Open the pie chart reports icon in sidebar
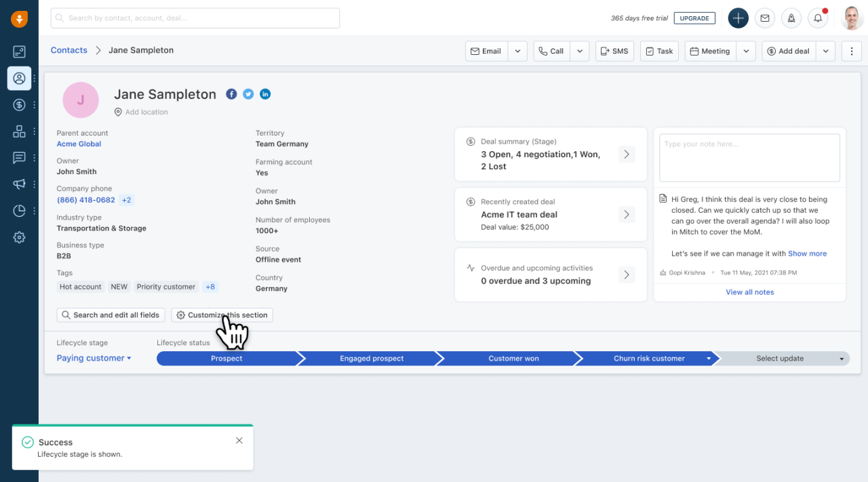868x482 pixels. (19, 211)
